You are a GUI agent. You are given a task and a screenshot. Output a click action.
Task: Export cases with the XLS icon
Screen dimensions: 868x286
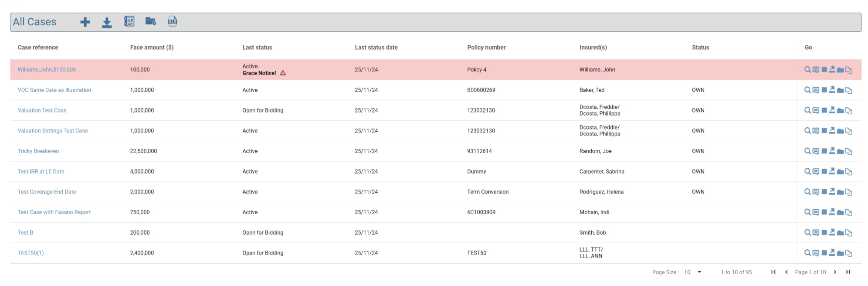pos(173,21)
